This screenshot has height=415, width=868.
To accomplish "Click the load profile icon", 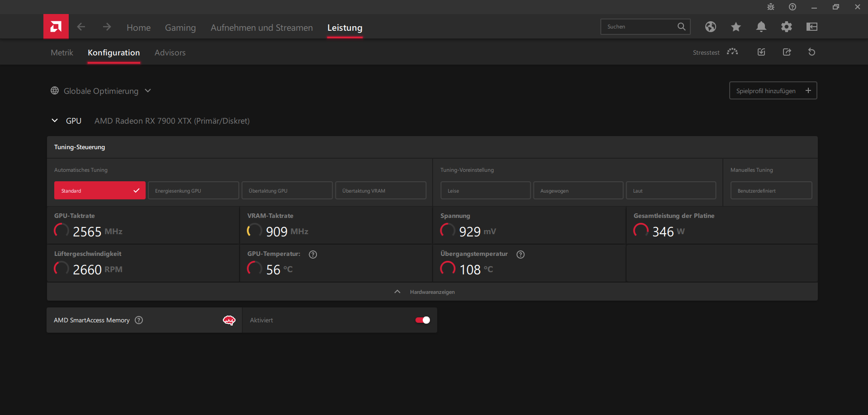I will coord(761,52).
